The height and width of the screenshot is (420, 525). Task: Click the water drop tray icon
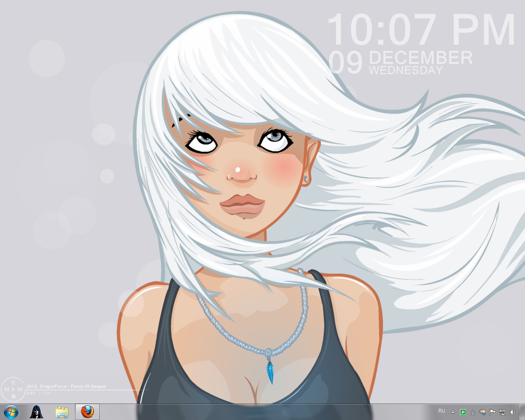pos(473,412)
